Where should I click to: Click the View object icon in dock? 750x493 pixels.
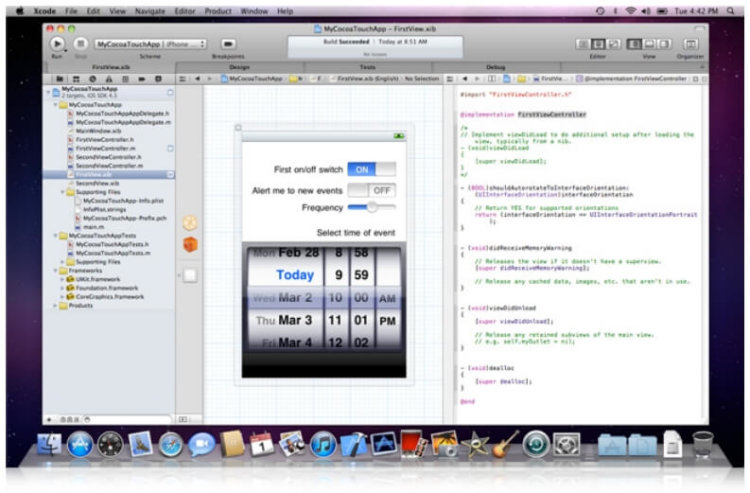190,275
